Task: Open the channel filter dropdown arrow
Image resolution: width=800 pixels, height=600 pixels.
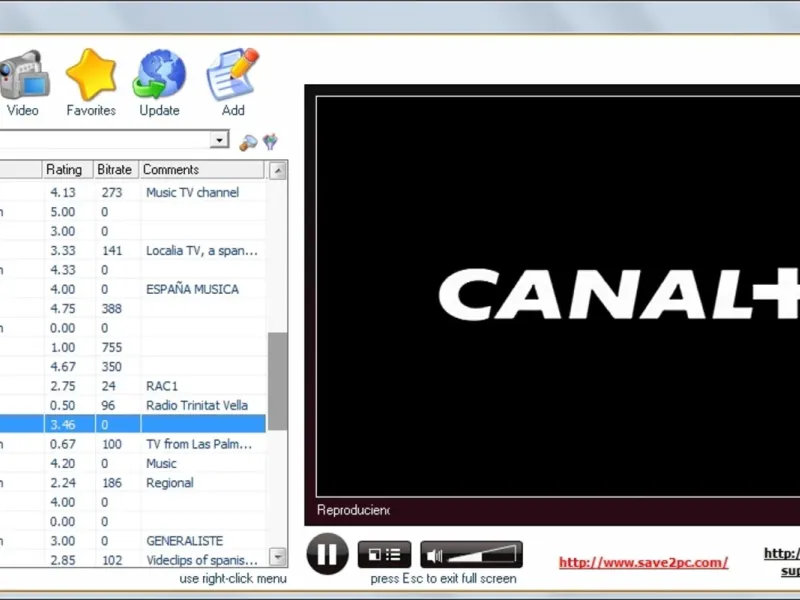Action: pyautogui.click(x=219, y=139)
